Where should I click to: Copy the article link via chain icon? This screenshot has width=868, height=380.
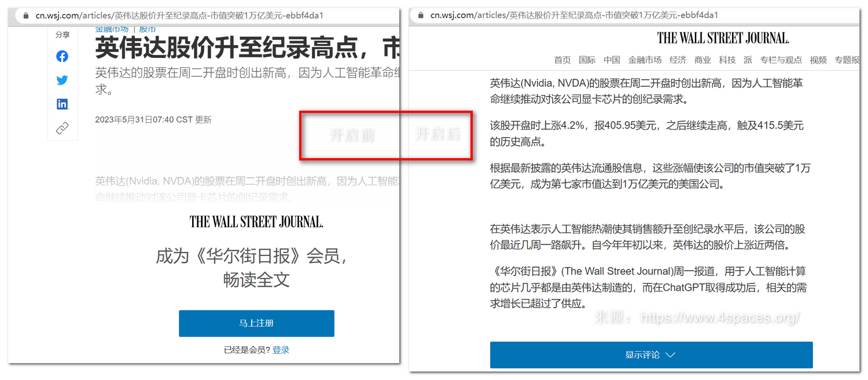click(62, 128)
